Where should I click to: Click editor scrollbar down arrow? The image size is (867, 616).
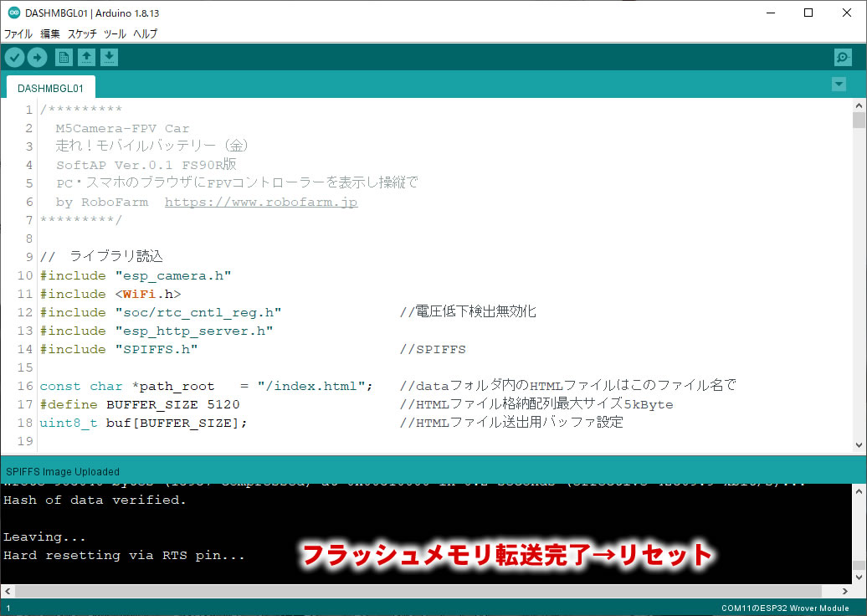pos(859,445)
